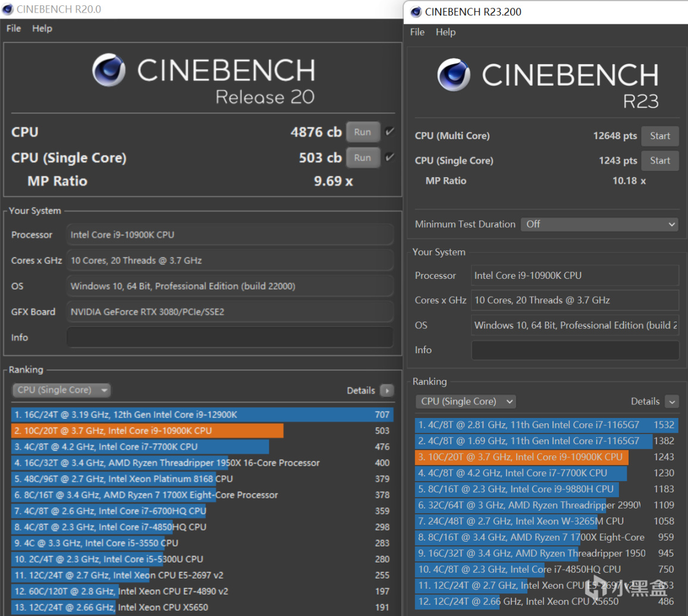Click the Cinebench R23 sphere logo
Screen dimensions: 688x616
point(453,75)
